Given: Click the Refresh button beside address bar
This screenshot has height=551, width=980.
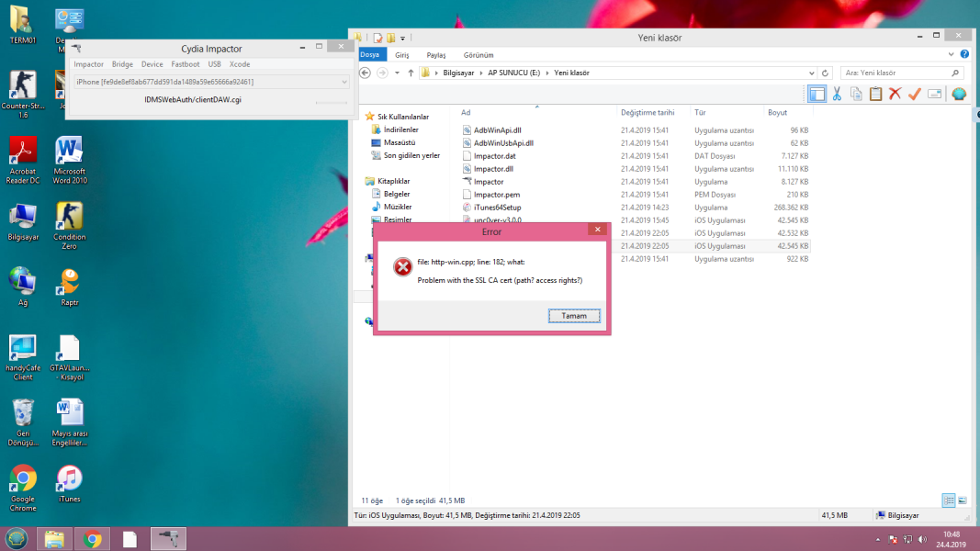Looking at the screenshot, I should pos(826,73).
